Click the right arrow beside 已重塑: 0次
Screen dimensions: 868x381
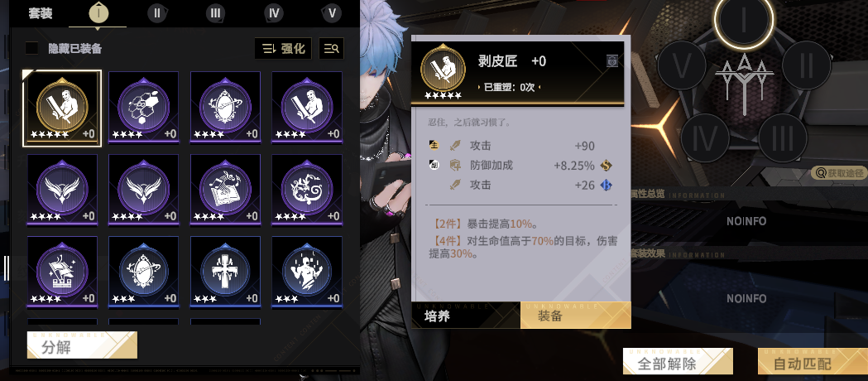pos(539,87)
